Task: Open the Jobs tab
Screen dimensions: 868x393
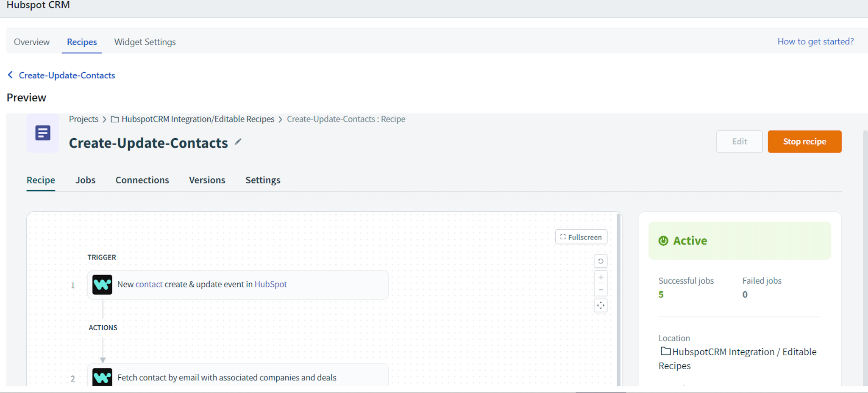Action: tap(85, 180)
